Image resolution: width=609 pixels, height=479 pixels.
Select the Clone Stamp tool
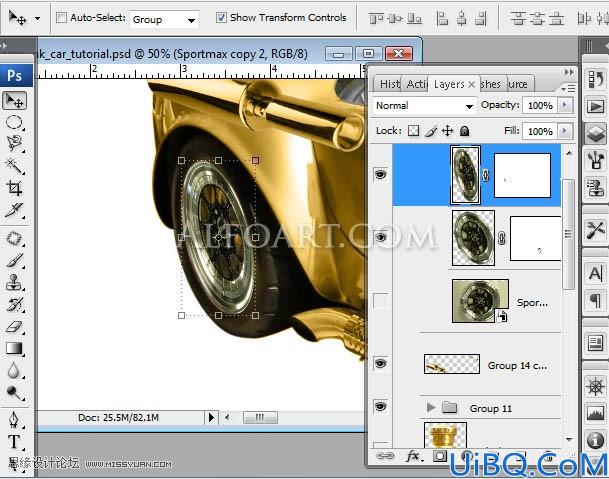point(14,282)
